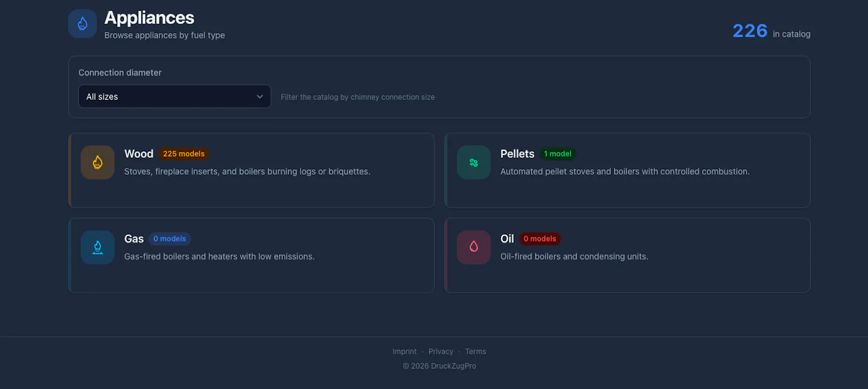Image resolution: width=868 pixels, height=389 pixels.
Task: Click the Gas-fired boilers description text
Action: click(219, 257)
